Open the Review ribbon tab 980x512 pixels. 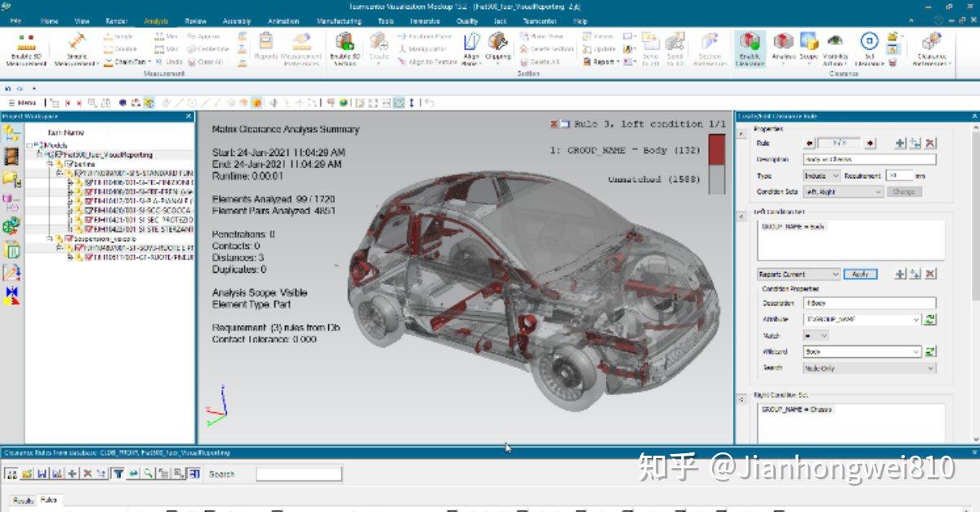tap(196, 21)
